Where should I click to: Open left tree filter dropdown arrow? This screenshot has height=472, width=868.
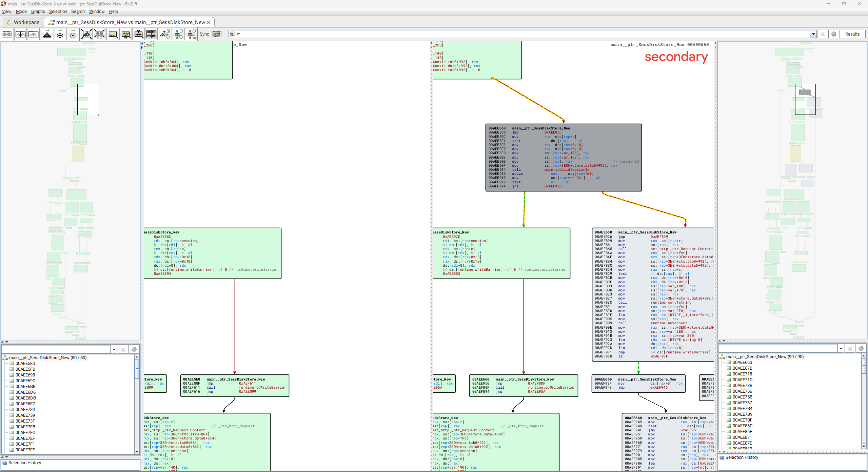coord(114,349)
